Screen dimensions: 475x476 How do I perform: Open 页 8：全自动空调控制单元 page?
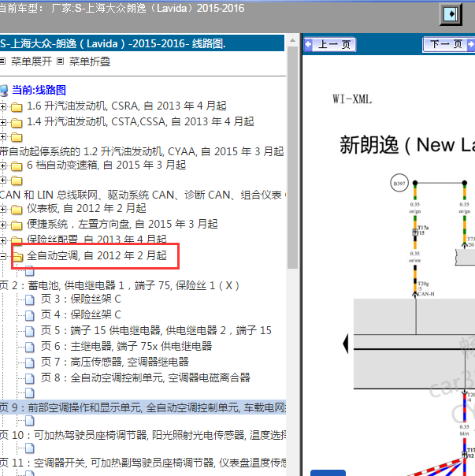(146, 377)
